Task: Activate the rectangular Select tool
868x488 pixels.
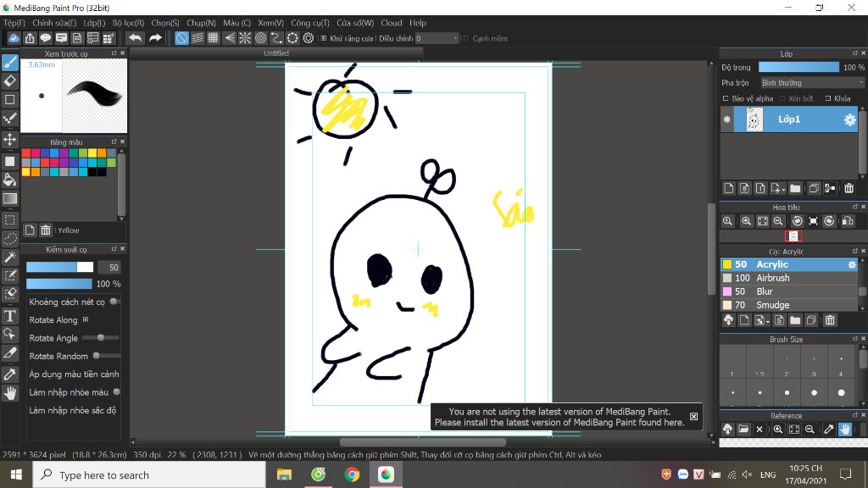Action: tap(10, 219)
